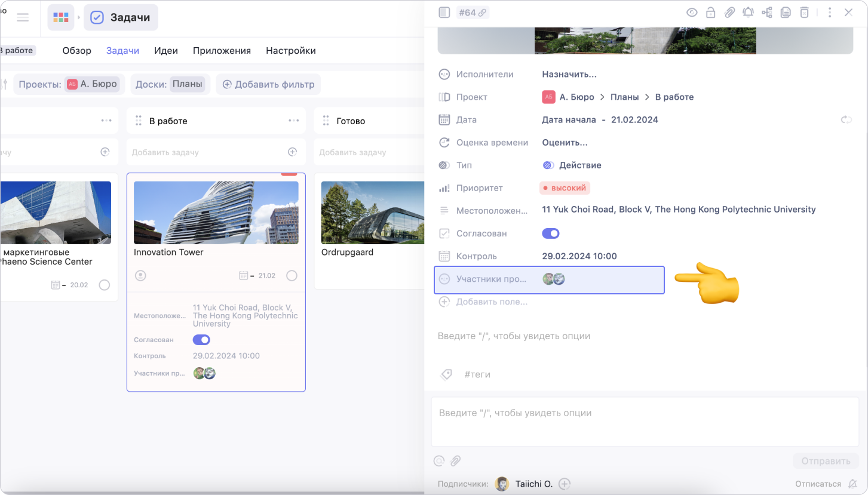Click Дата начала field
This screenshot has height=495, width=868.
[x=569, y=119]
